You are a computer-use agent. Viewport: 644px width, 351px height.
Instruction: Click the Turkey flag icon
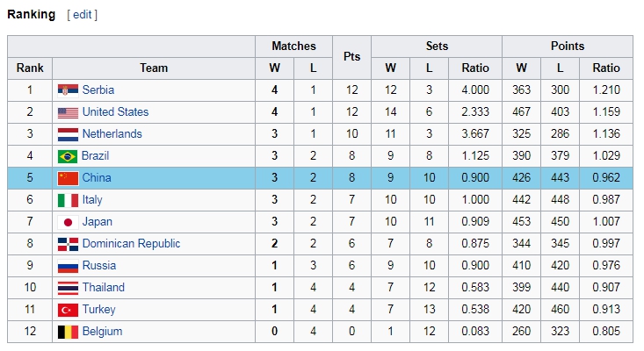(68, 310)
